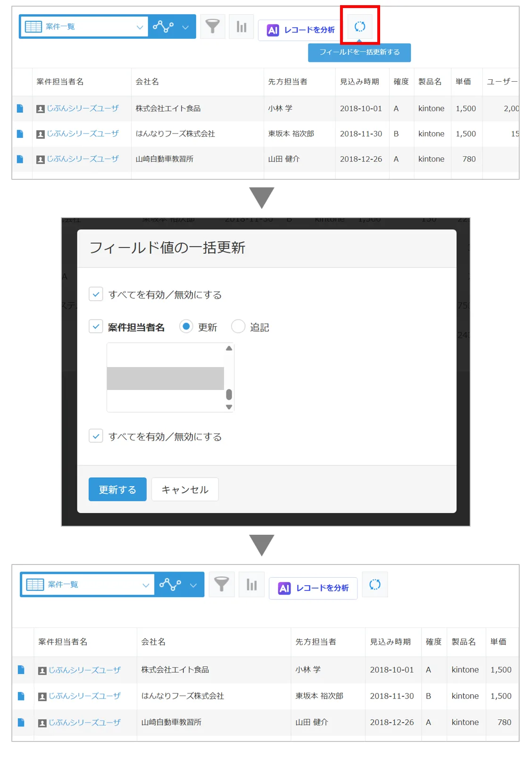Click the bulk field update icon in top panel
This screenshot has height=758, width=532.
360,26
